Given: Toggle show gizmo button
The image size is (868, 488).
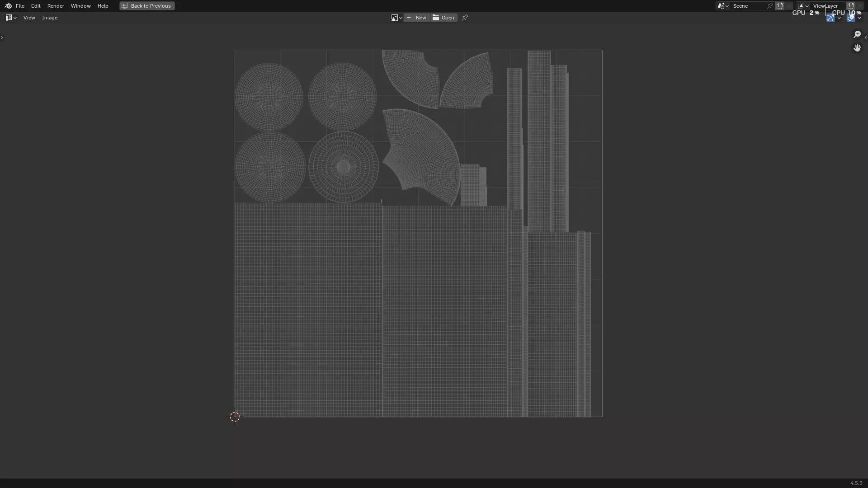Looking at the screenshot, I should click(x=830, y=18).
